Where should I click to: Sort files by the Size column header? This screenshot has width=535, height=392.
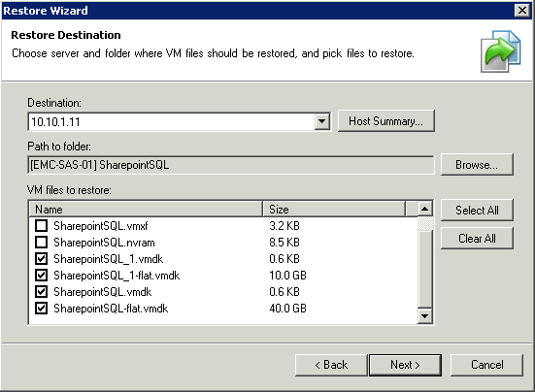[x=334, y=209]
